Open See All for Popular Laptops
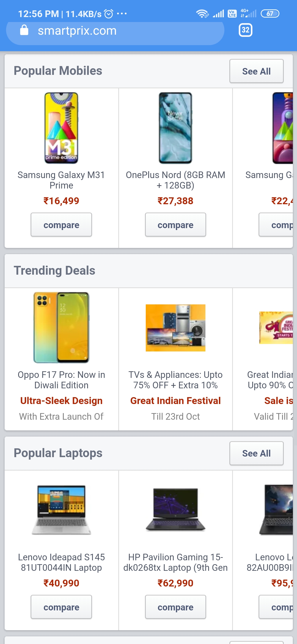 [x=256, y=453]
